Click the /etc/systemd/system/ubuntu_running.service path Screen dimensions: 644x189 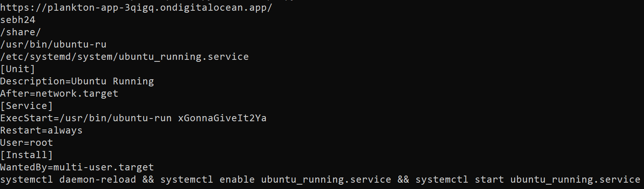[x=125, y=57]
